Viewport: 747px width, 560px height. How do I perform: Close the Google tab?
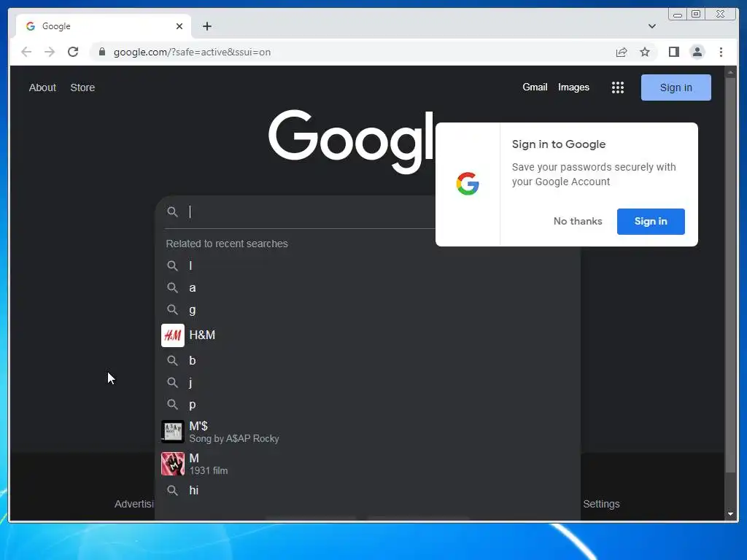pos(179,26)
